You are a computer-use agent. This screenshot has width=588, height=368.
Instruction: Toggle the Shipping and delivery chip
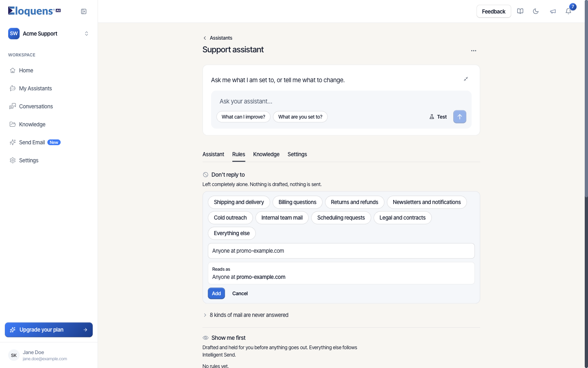[239, 202]
